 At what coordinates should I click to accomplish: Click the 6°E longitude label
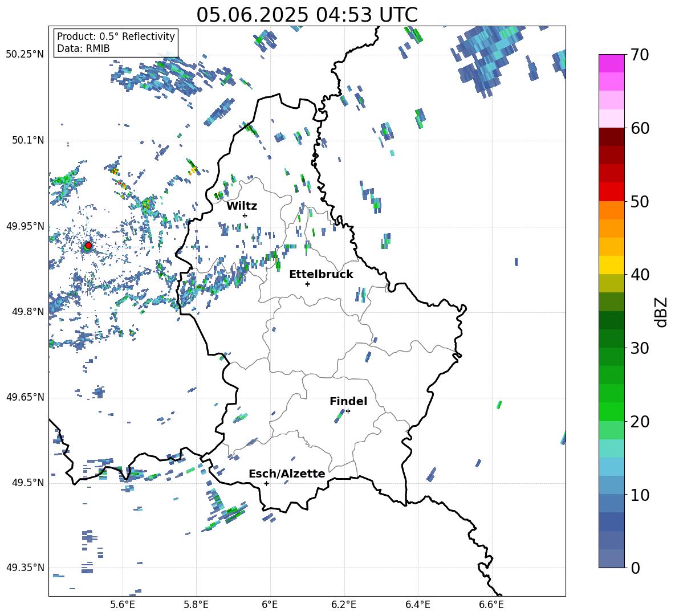click(270, 605)
